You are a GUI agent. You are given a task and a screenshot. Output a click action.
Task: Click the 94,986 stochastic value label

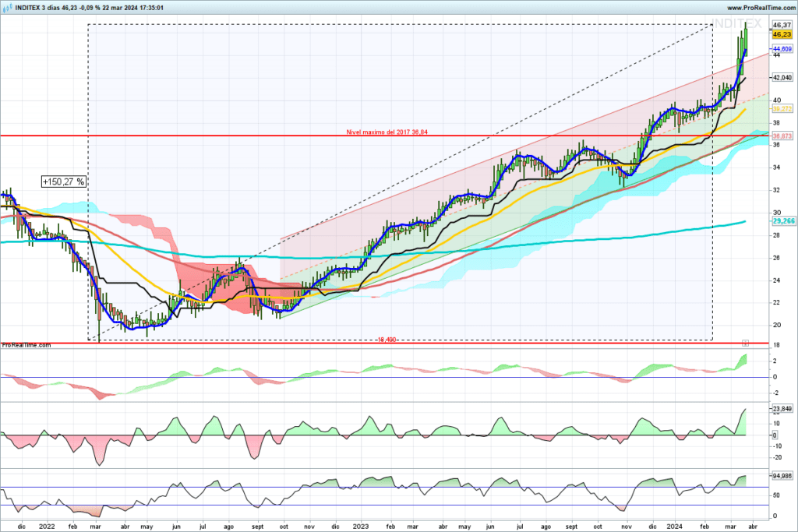pos(782,476)
